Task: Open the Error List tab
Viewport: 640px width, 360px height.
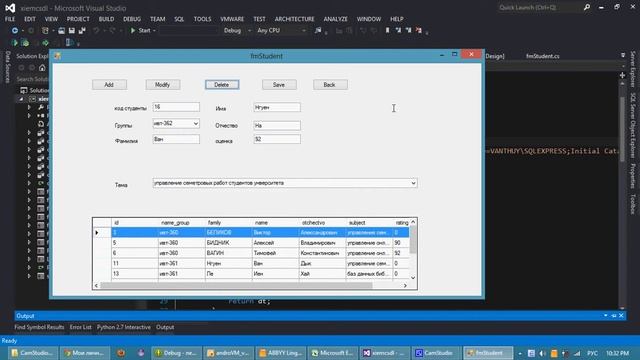Action: (x=80, y=327)
